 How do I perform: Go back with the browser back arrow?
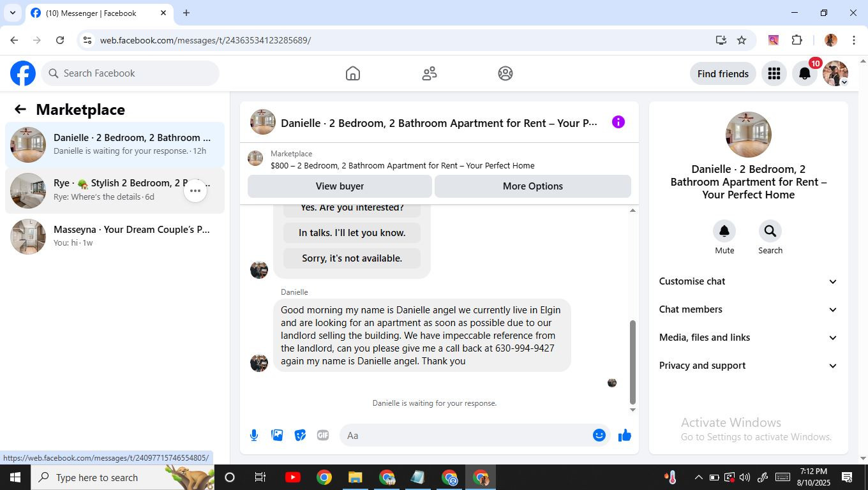pyautogui.click(x=14, y=40)
